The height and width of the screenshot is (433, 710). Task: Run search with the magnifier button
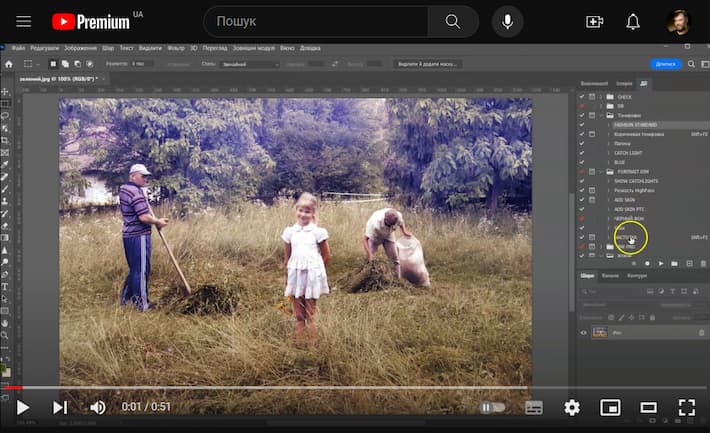[452, 21]
